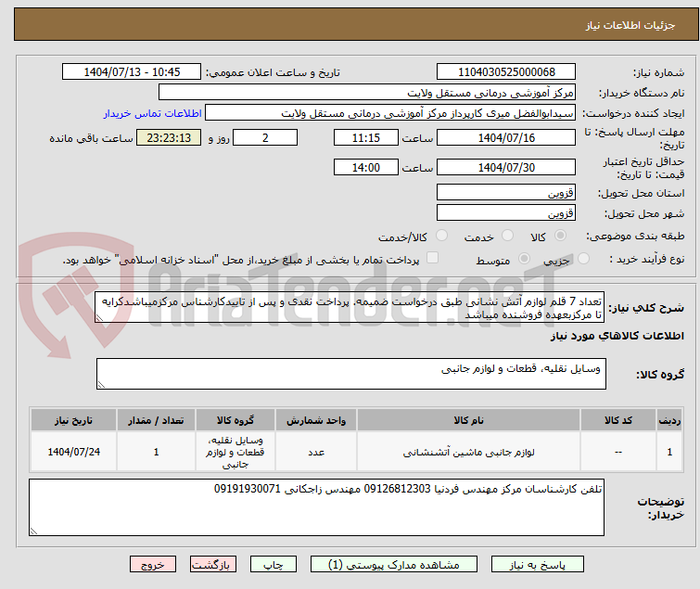Click the announcement date field 1404/07/13 - 10:45
The width and height of the screenshot is (700, 589).
point(132,72)
